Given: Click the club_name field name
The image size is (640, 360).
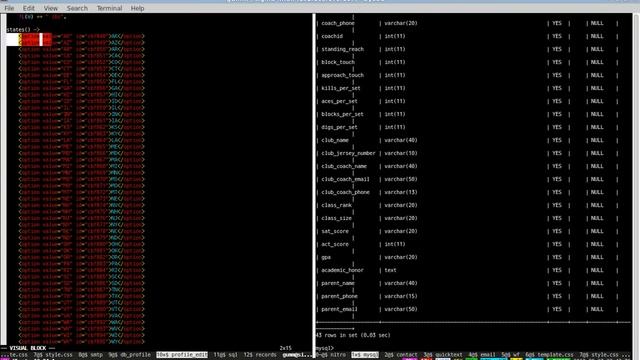Looking at the screenshot, I should (335, 140).
